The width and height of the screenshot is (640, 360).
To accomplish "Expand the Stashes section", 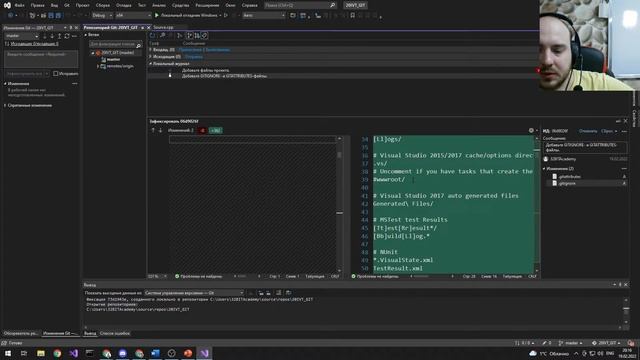I will click(5, 105).
